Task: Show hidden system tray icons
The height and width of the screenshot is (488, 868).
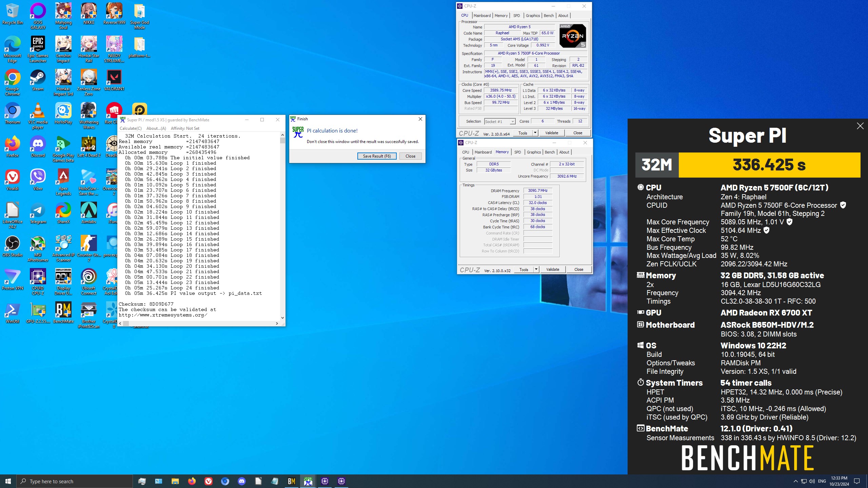Action: tap(795, 481)
